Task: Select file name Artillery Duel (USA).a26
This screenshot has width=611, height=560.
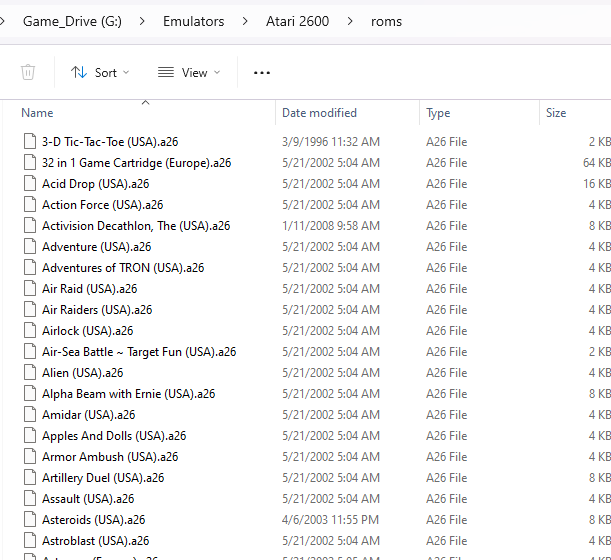Action: (x=103, y=479)
